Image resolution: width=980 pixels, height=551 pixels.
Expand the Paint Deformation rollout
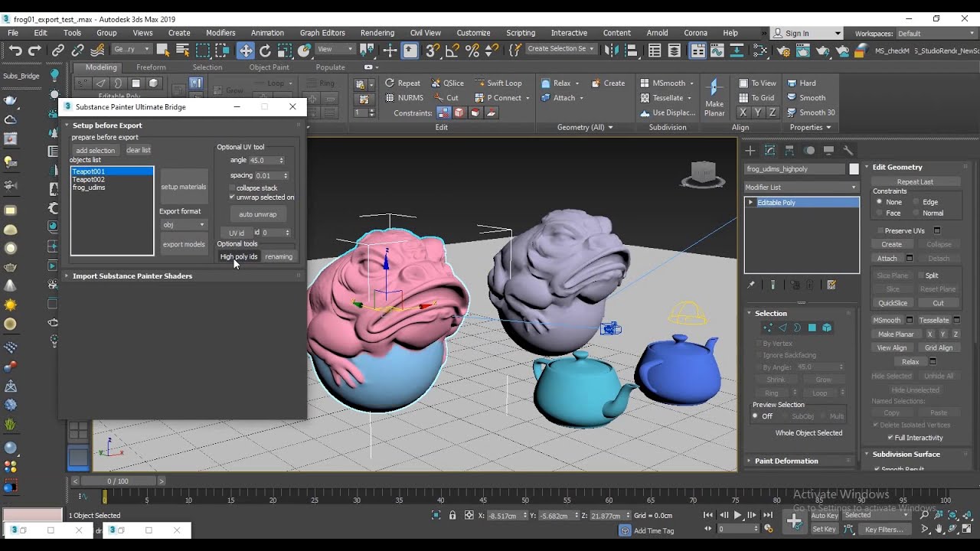750,461
